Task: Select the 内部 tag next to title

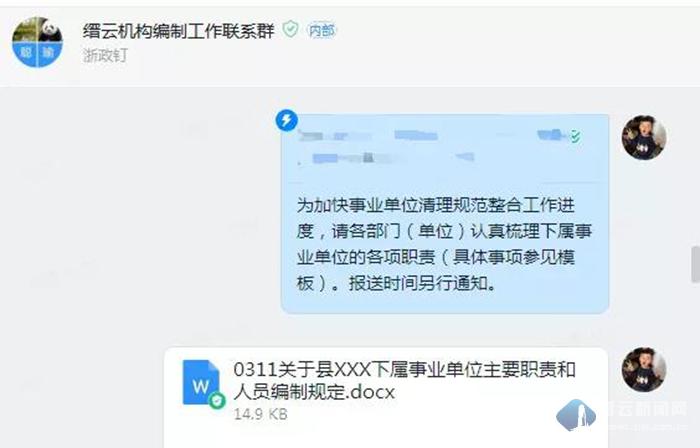Action: pyautogui.click(x=321, y=30)
